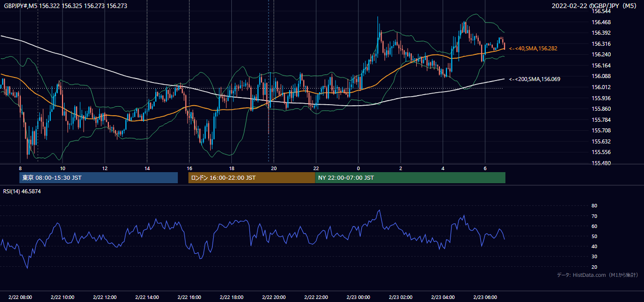Click the HistData.com data source credit
Image resolution: width=644 pixels, height=302 pixels.
coord(598,275)
